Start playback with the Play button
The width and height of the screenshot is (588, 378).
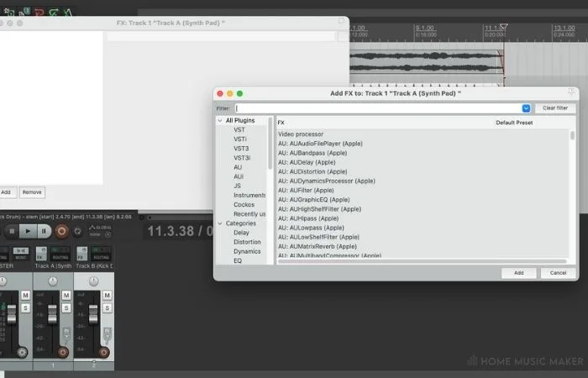pyautogui.click(x=28, y=231)
